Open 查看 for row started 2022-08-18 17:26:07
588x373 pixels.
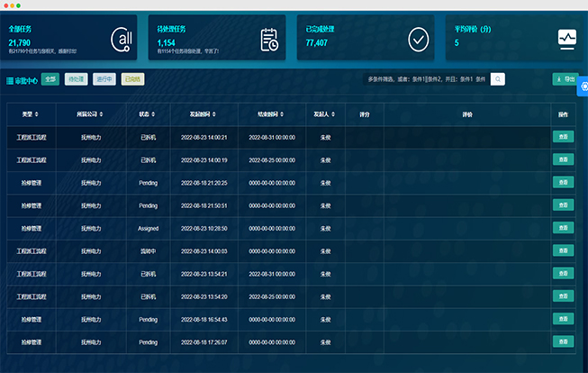click(563, 341)
